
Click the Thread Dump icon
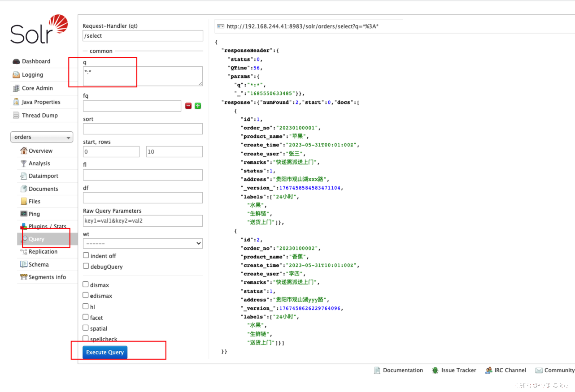click(x=16, y=116)
